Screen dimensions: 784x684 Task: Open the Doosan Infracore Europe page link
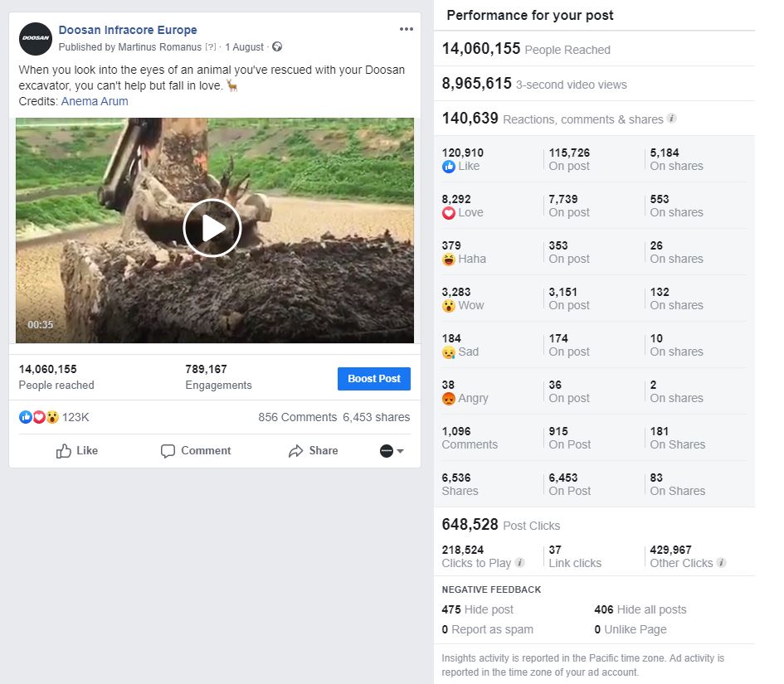point(128,30)
